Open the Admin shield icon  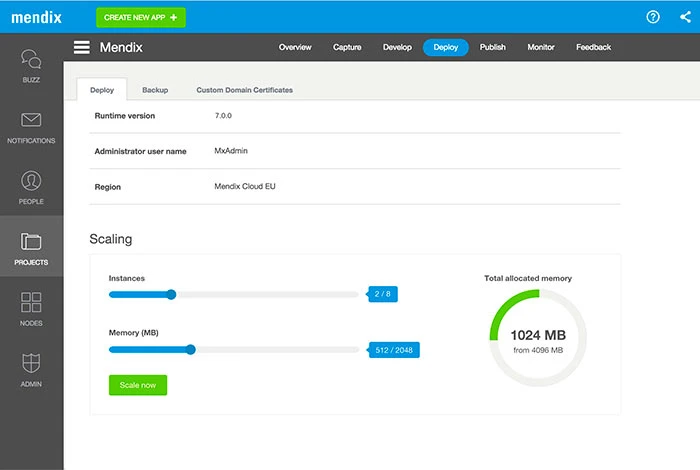(31, 364)
